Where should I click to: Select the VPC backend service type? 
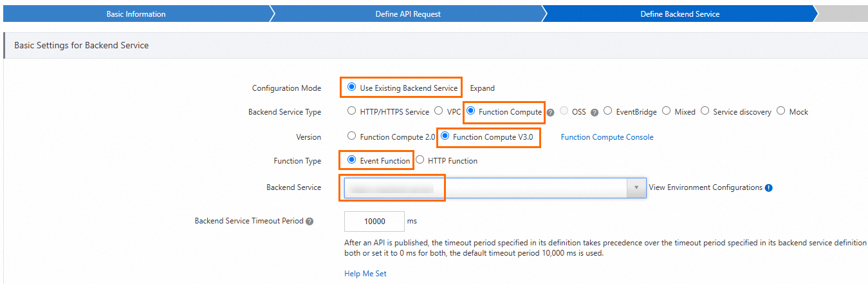(438, 111)
